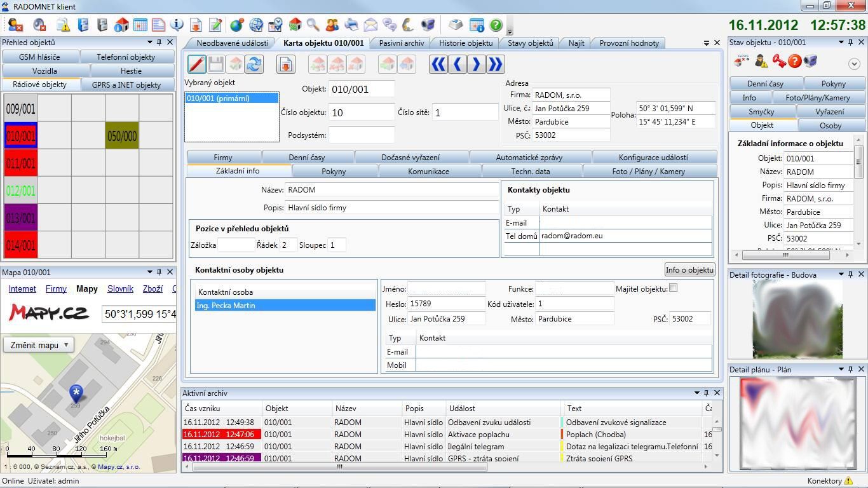Select the olive 050/000 object cell
The height and width of the screenshot is (488, 868).
[121, 136]
